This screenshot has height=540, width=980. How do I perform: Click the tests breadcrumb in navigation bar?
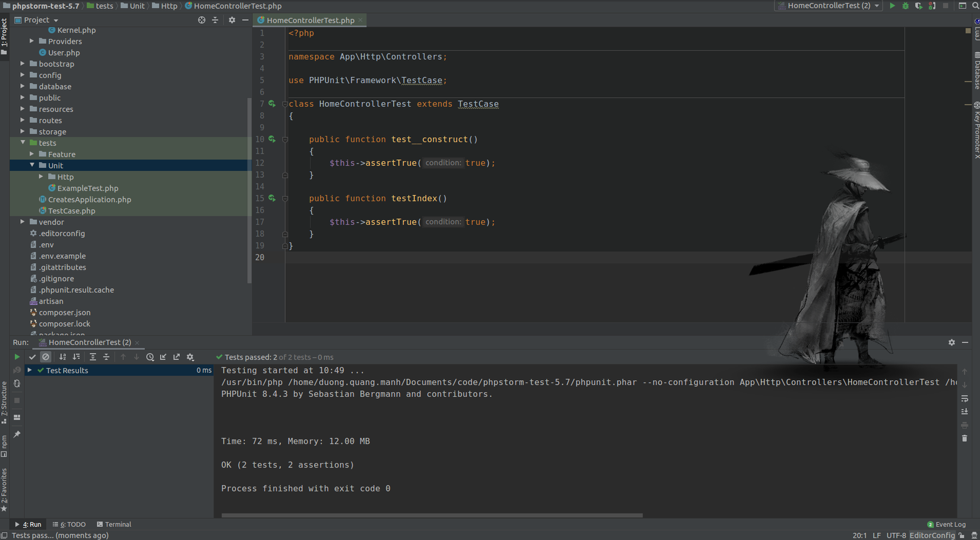(x=100, y=5)
